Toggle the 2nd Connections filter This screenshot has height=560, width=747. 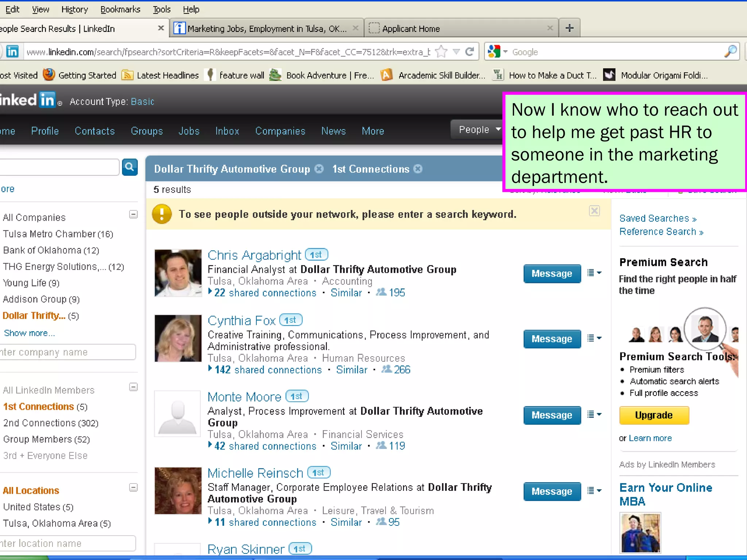click(x=51, y=423)
